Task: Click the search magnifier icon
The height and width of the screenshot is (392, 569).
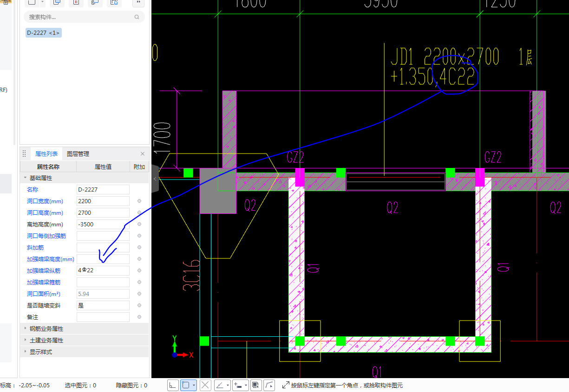Action: (137, 17)
